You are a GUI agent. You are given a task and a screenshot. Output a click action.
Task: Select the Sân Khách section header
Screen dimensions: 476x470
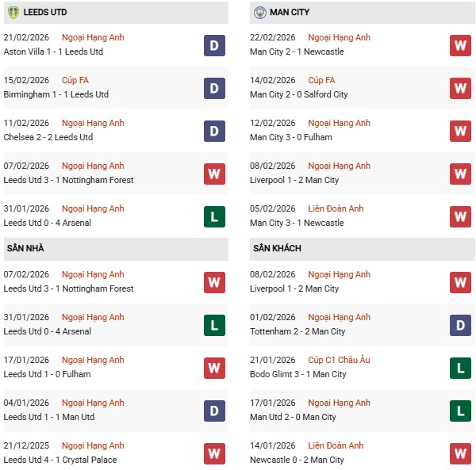[277, 248]
